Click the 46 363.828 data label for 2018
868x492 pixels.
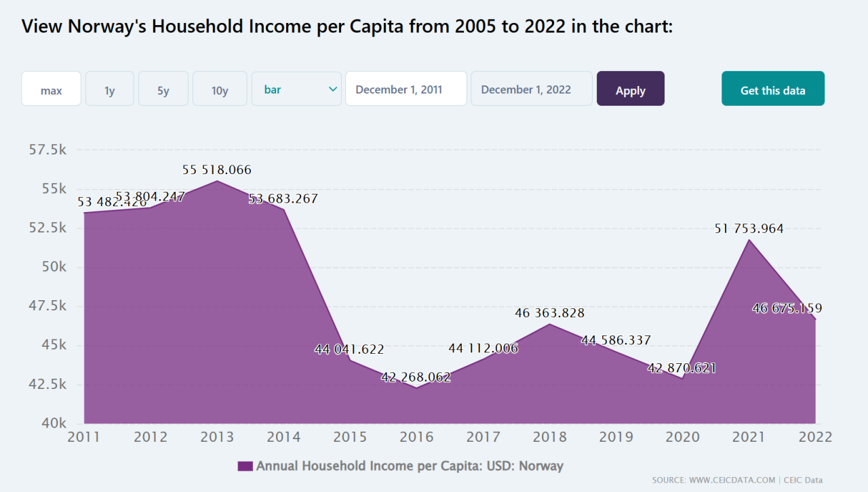pos(549,313)
